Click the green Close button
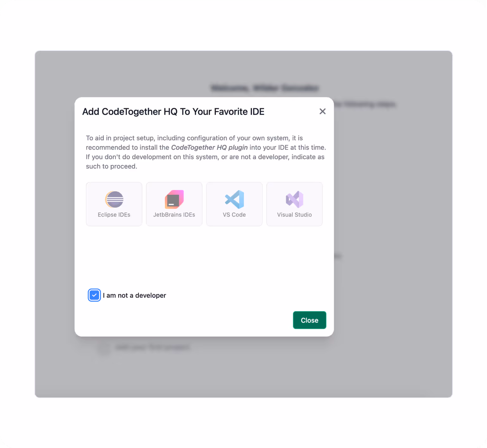 309,320
